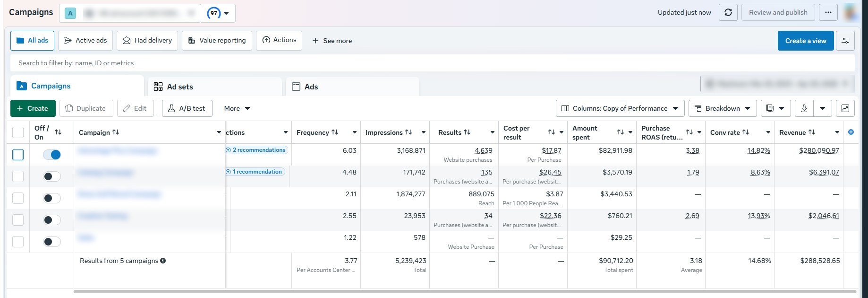Turn on the campaign with 1,874,277 impressions
Screen dimensions: 868x298
pos(52,198)
